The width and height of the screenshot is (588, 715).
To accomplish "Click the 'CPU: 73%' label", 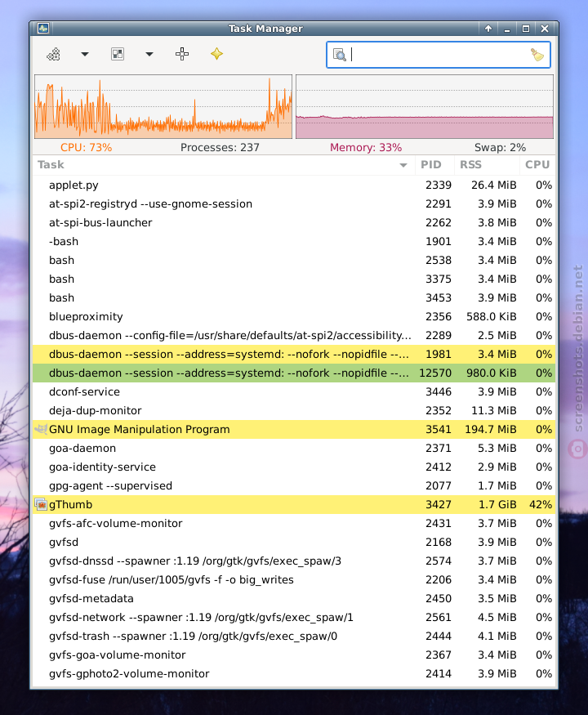I will coord(86,147).
